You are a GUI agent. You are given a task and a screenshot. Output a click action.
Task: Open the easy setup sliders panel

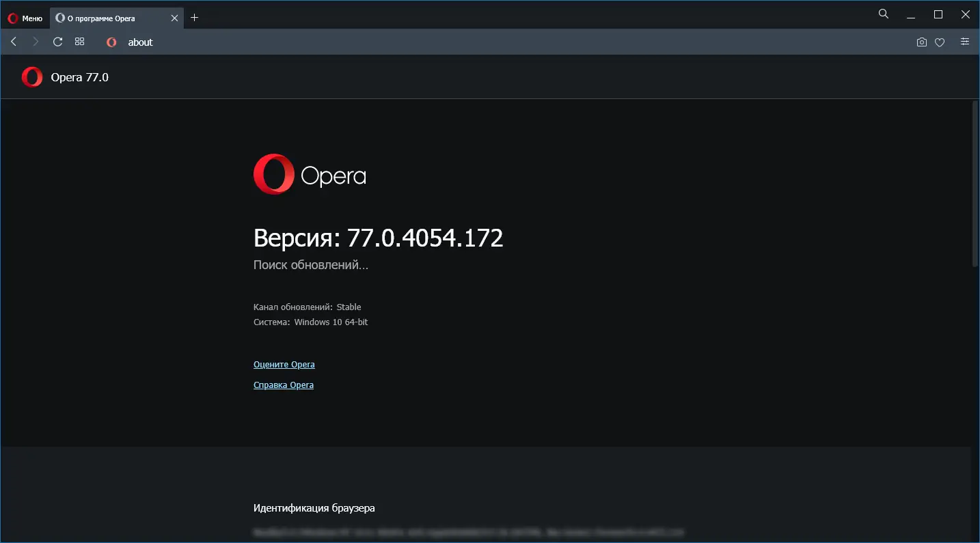pyautogui.click(x=964, y=42)
